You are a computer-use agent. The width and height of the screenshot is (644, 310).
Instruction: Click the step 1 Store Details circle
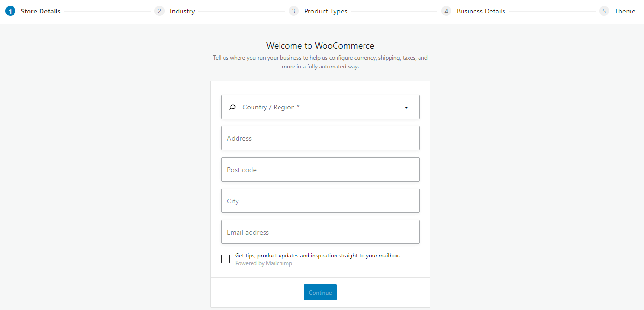11,11
